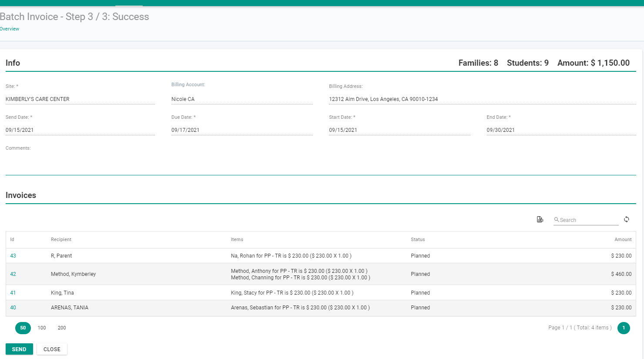Click the Due Date field 09/17/2021
The height and width of the screenshot is (359, 644).
click(242, 130)
